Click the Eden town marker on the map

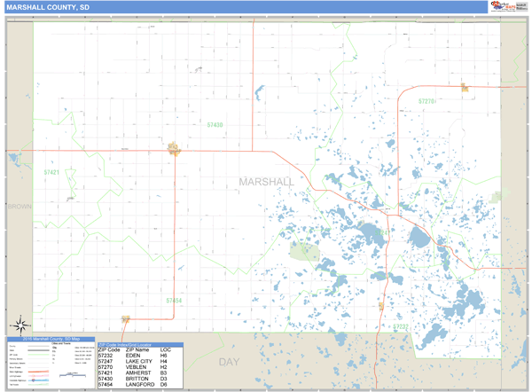381,306
